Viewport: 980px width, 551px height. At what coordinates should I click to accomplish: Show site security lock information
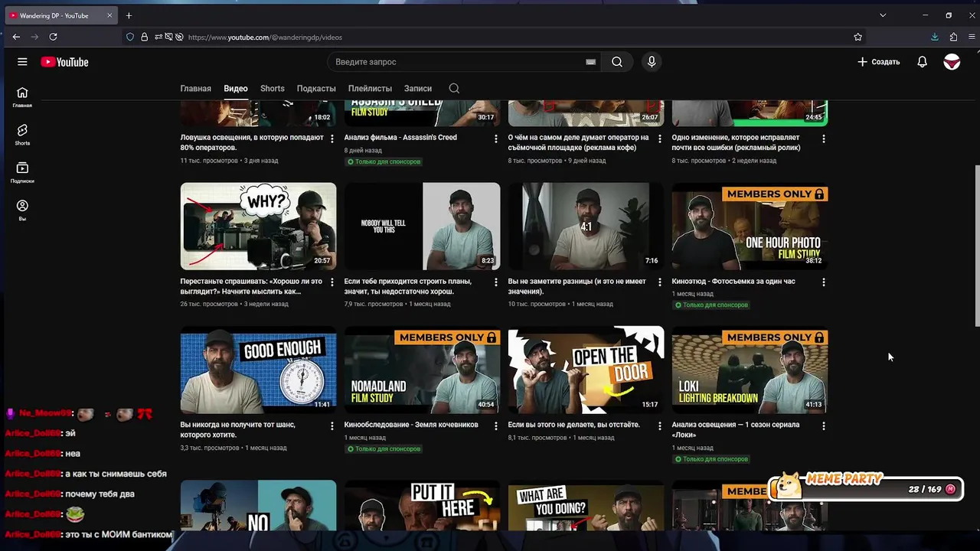click(x=144, y=37)
